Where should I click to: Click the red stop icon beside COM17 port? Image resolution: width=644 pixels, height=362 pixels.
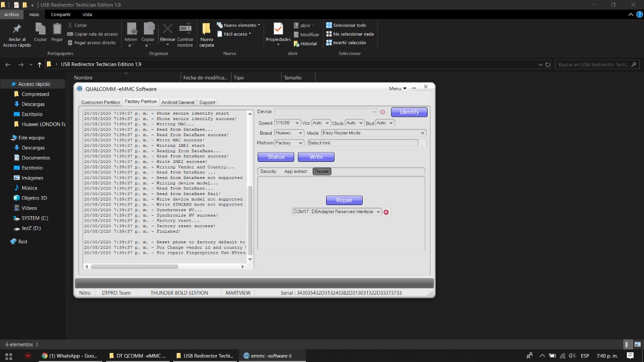pos(386,212)
